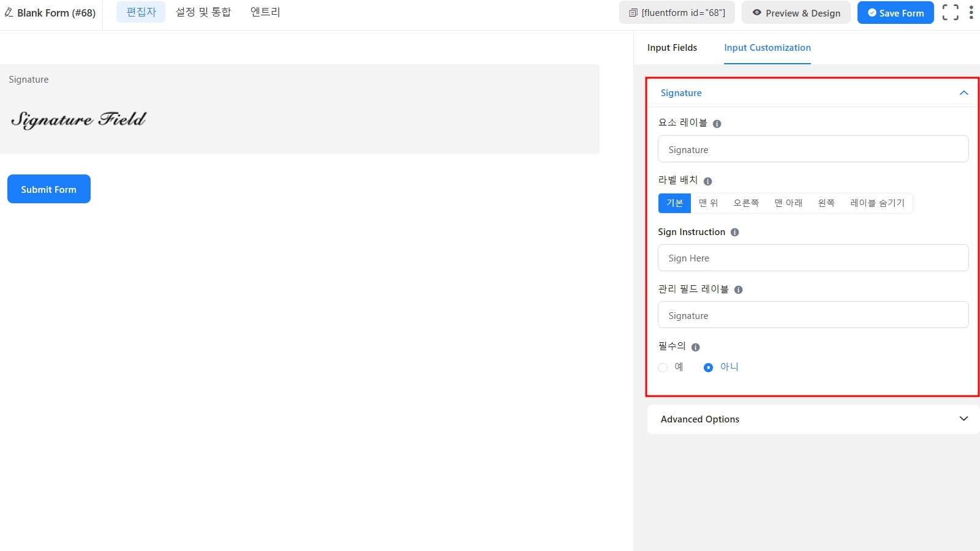Switch to the 편집자 tab

141,12
